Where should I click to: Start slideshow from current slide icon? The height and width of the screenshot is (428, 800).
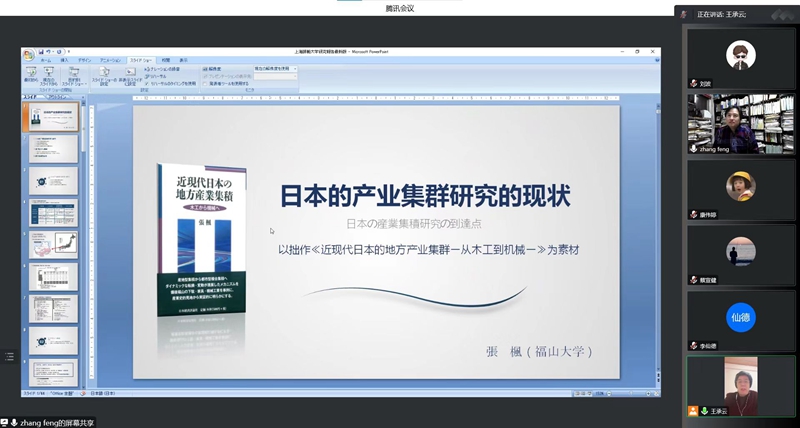(x=49, y=73)
